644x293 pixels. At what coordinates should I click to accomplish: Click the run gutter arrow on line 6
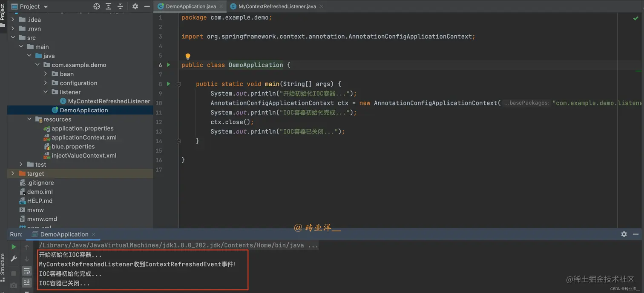169,65
